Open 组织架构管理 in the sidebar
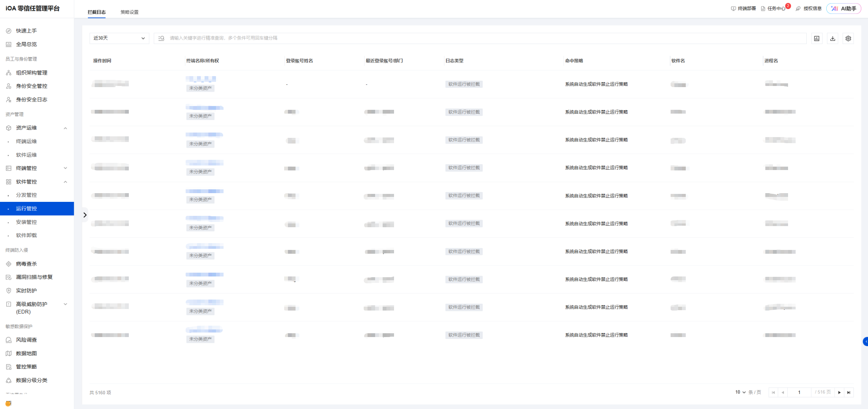The width and height of the screenshot is (868, 409). tap(31, 73)
